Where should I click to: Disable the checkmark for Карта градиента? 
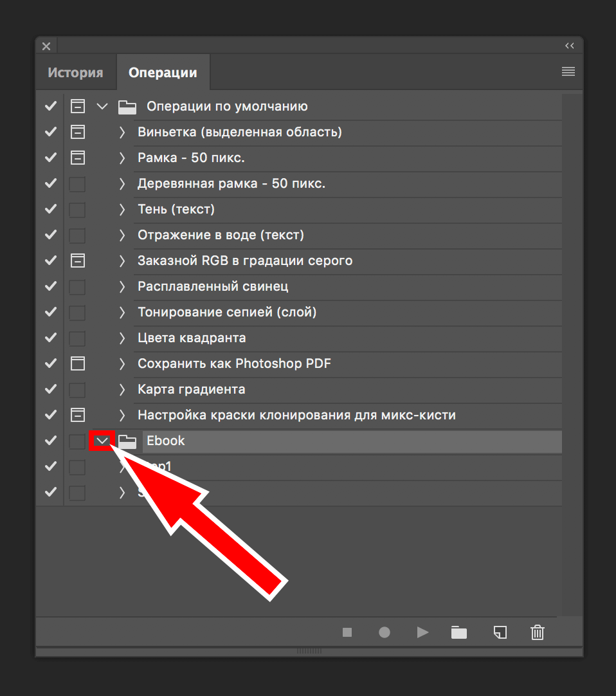pos(50,389)
